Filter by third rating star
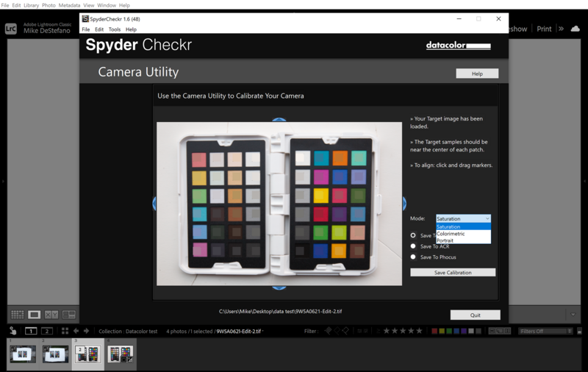This screenshot has width=588, height=372. 403,331
